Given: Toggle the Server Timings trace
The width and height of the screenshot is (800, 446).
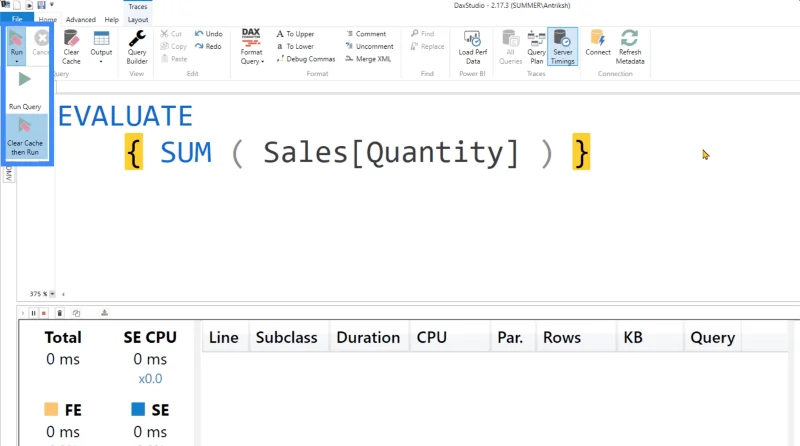Looking at the screenshot, I should click(563, 46).
